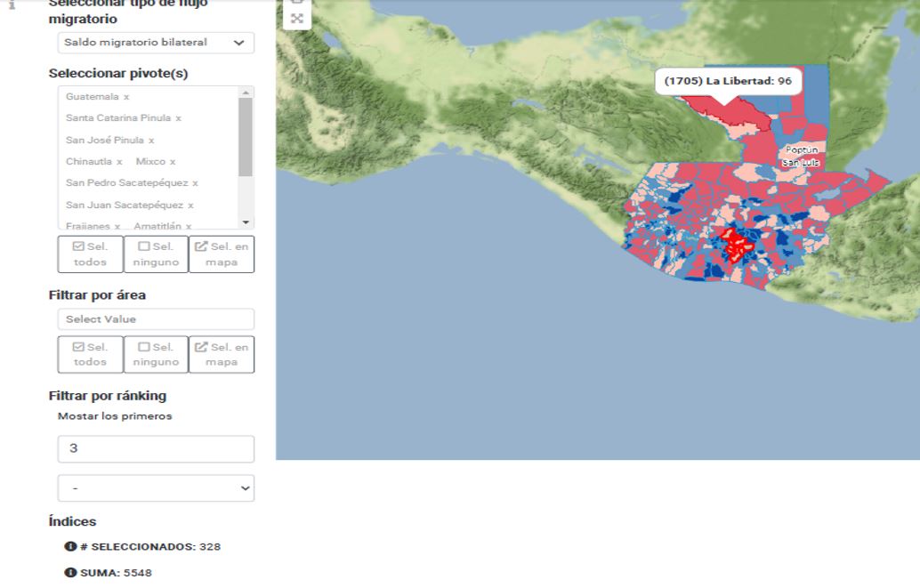The width and height of the screenshot is (920, 588).
Task: Click Sel. todos under Seleccionar pivote(s)
Action: 91,254
